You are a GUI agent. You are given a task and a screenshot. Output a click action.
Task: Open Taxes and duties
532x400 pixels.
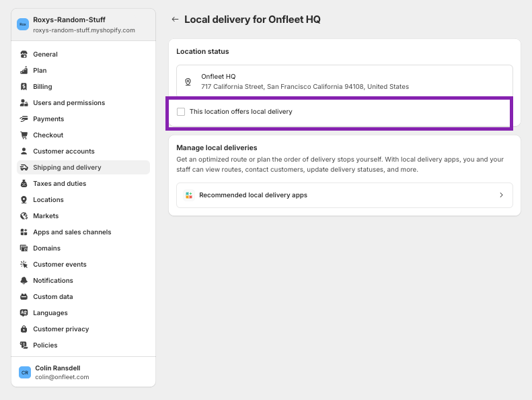point(83,184)
